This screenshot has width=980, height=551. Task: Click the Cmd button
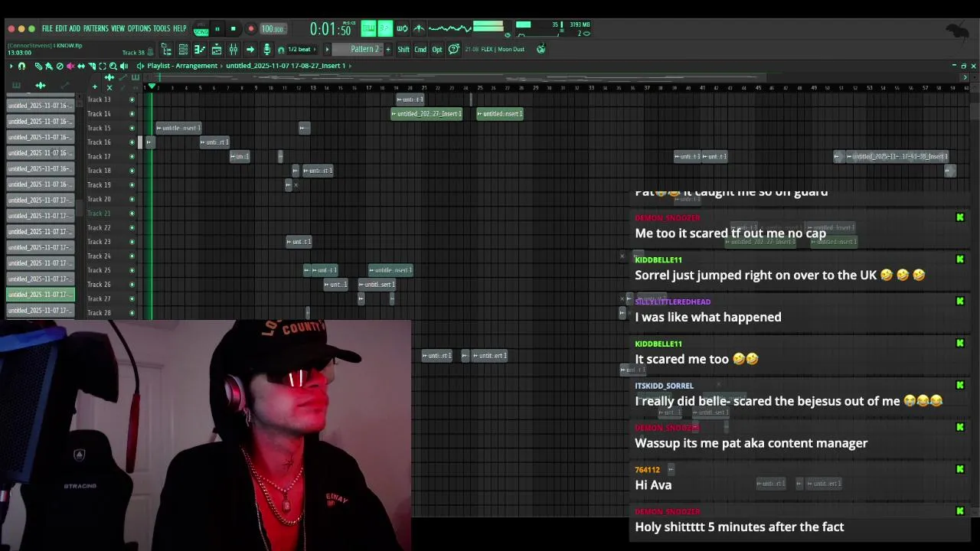420,49
